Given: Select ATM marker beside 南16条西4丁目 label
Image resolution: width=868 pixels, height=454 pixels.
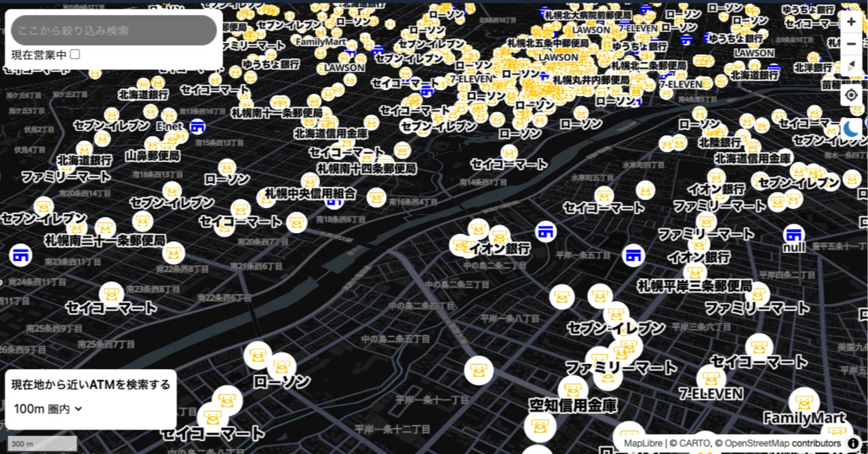Looking at the screenshot, I should point(376,198).
